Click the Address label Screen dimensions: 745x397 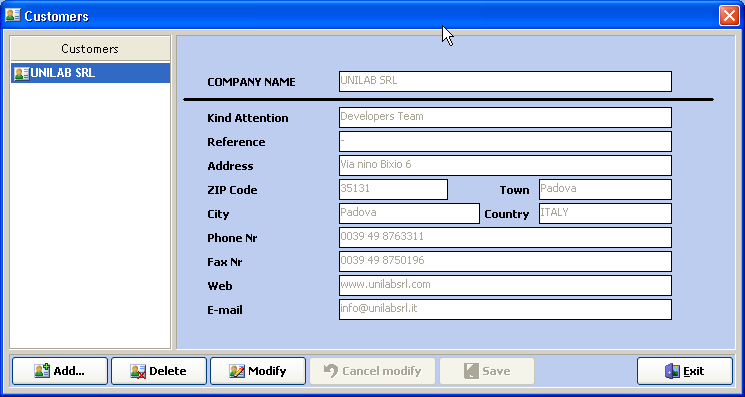coord(230,166)
